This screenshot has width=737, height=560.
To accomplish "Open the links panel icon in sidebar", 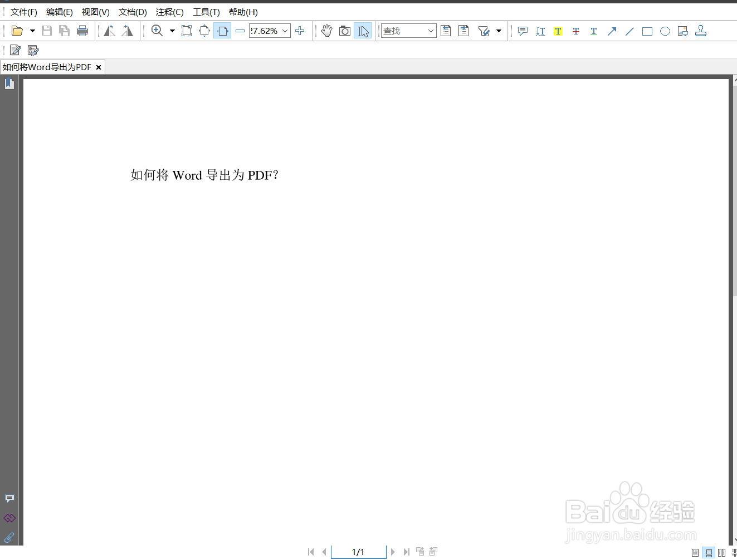I will (x=9, y=518).
